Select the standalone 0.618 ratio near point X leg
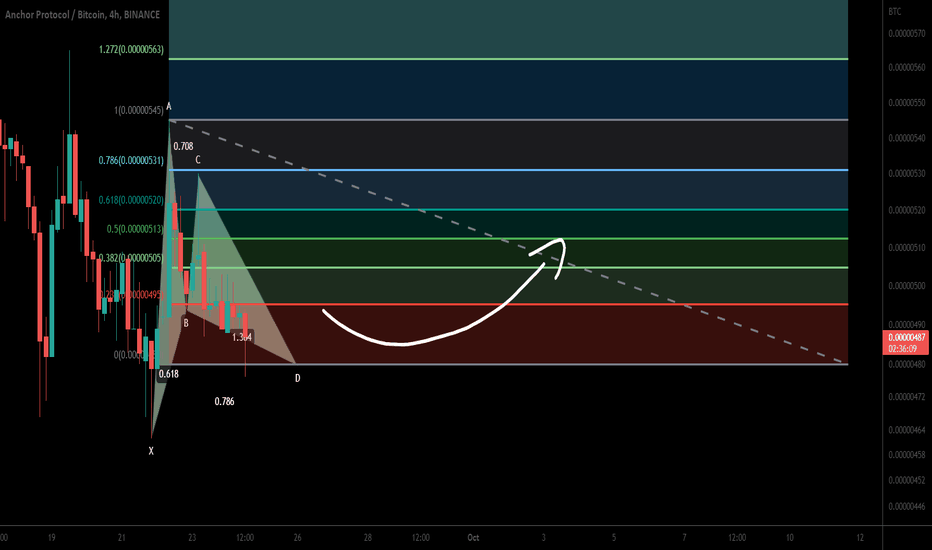 (x=169, y=374)
